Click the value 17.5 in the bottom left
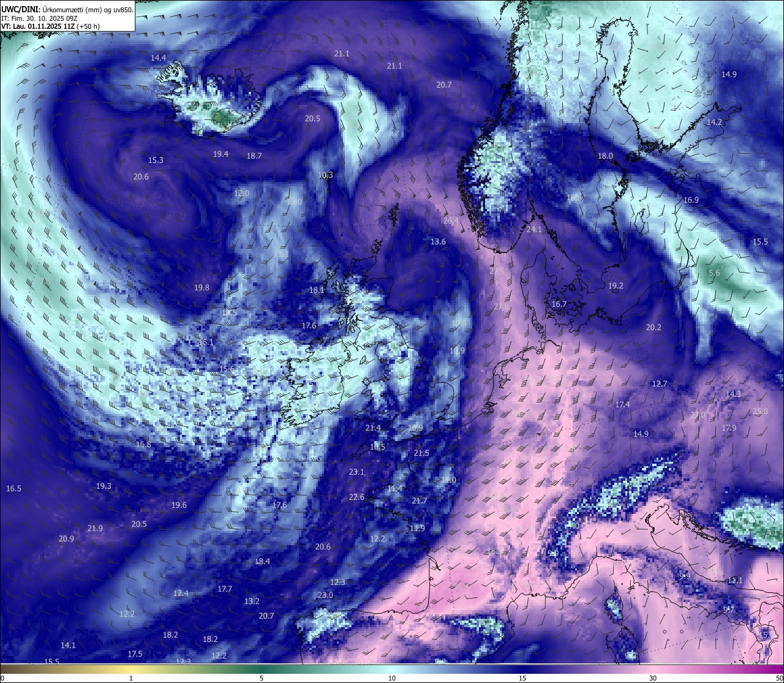This screenshot has height=683, width=784. (x=135, y=654)
